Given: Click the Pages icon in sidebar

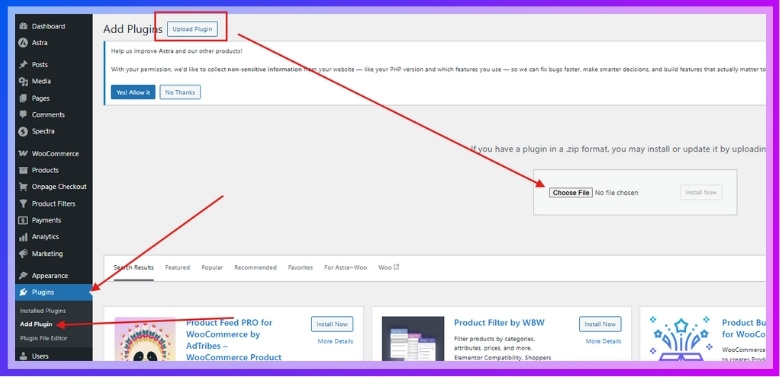Looking at the screenshot, I should [x=23, y=98].
